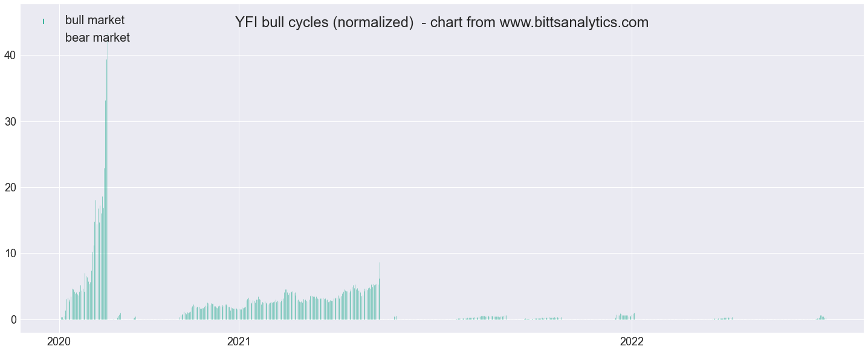Click the 20 y-axis tick label

(10, 187)
